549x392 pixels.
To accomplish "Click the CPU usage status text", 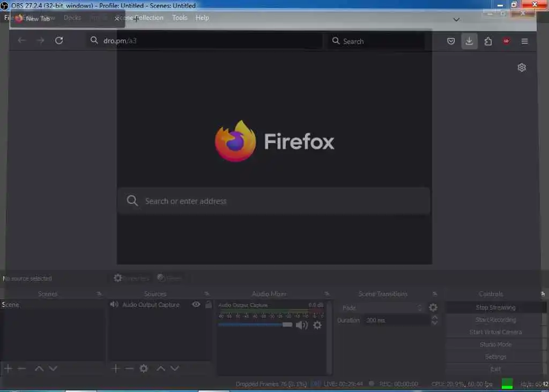I will 462,384.
